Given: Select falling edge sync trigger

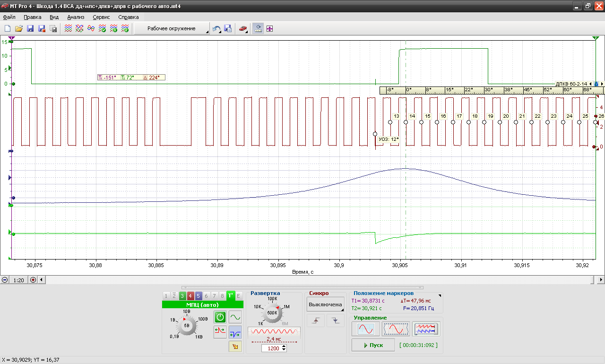Looking at the screenshot, I should point(336,321).
